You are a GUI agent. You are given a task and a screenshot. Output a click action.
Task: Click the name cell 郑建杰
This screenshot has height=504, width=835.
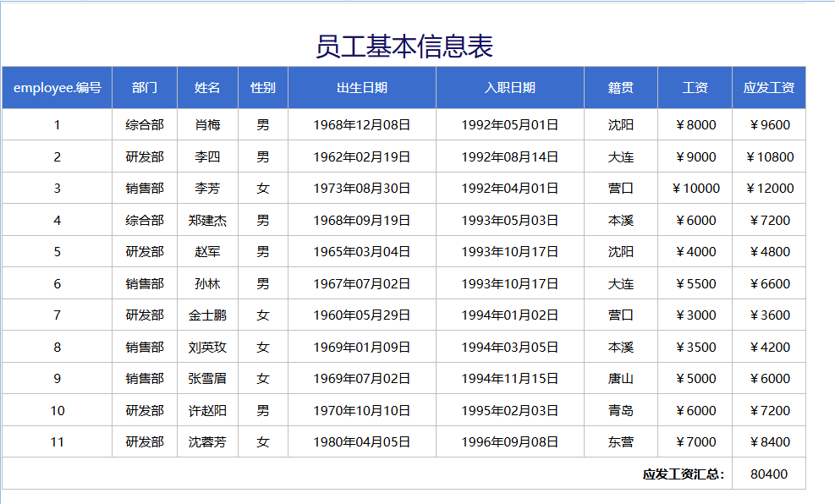pos(207,221)
